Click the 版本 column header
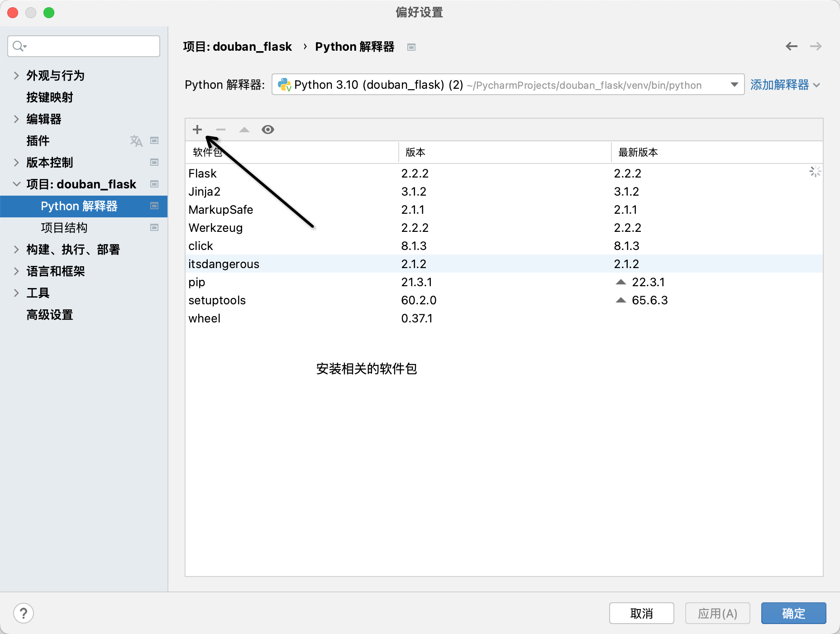Screen dimensions: 840x634 pyautogui.click(x=505, y=152)
